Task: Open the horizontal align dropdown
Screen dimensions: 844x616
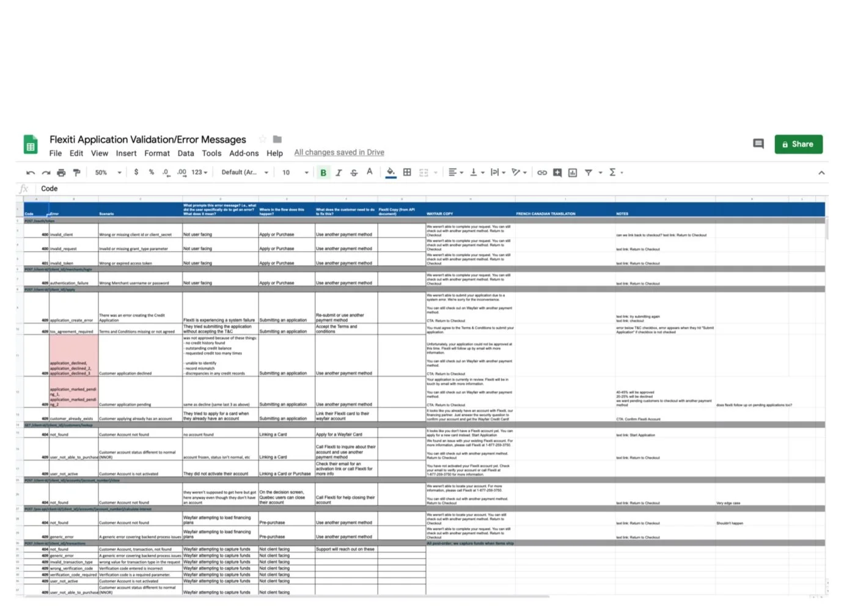Action: click(x=456, y=172)
